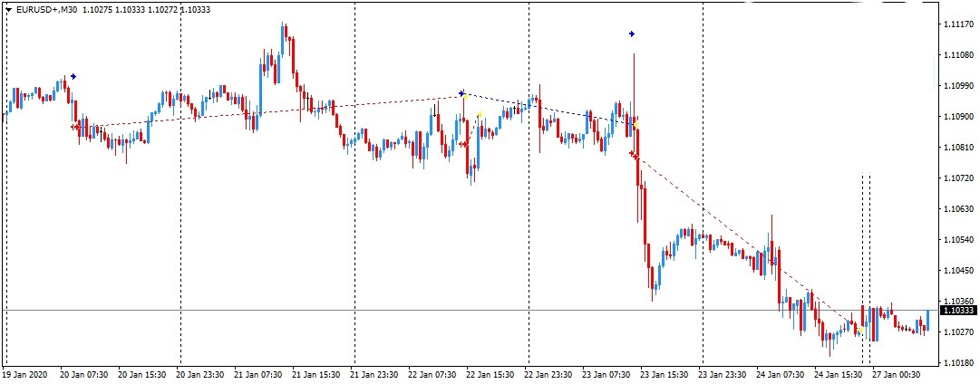Click the OHLC values 1.10275 1.10333 1.10272 1.10333
Viewport: 980px width, 384px height.
tap(146, 9)
